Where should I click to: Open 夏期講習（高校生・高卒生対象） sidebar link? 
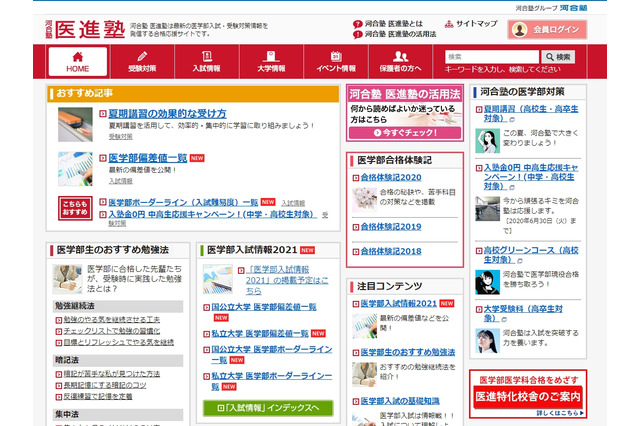pos(531,113)
